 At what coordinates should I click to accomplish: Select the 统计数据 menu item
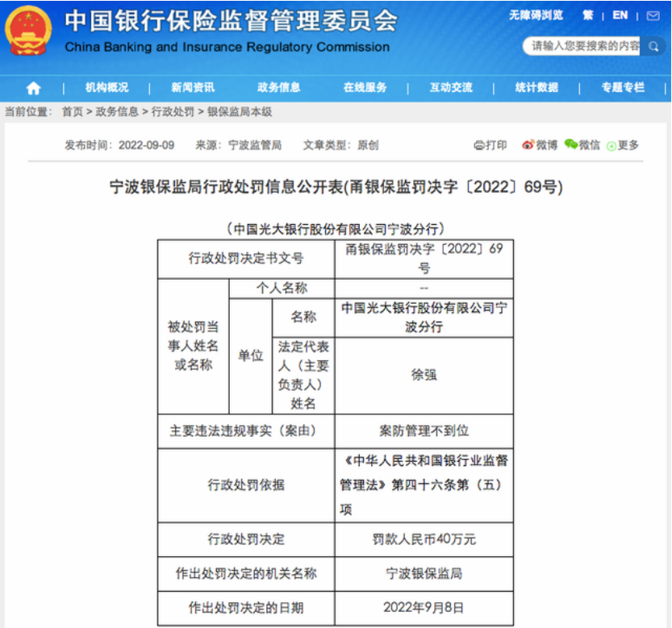[536, 88]
